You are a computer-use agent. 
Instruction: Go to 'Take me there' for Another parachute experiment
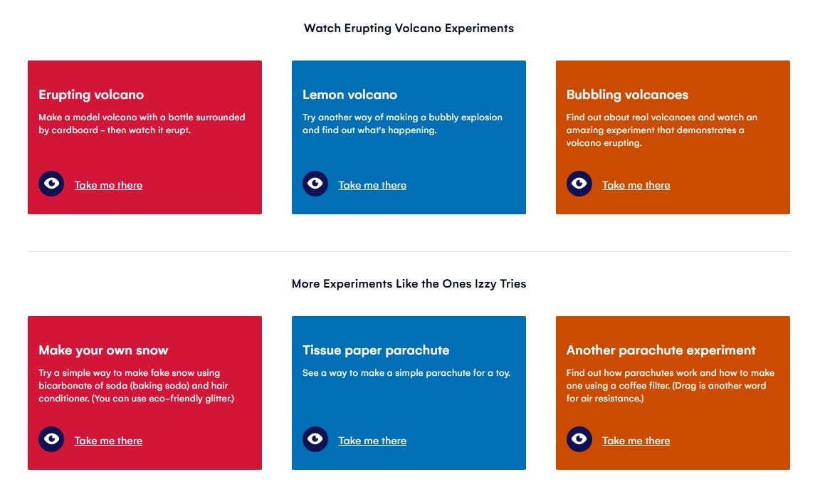(636, 441)
